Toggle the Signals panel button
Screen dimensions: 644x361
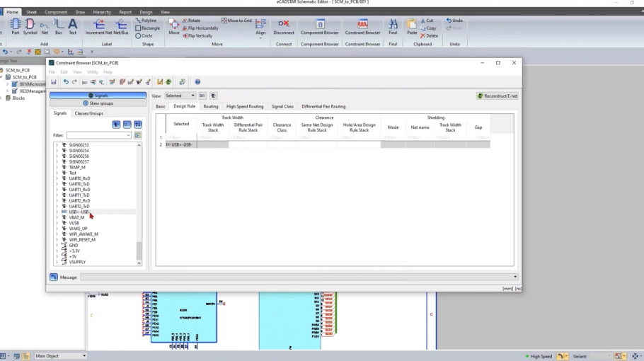tap(98, 96)
